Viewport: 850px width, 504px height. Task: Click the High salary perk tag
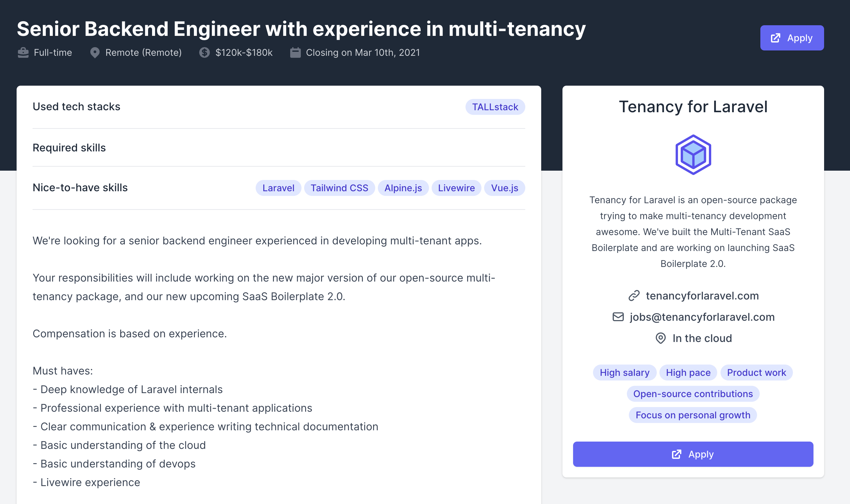[x=624, y=373]
